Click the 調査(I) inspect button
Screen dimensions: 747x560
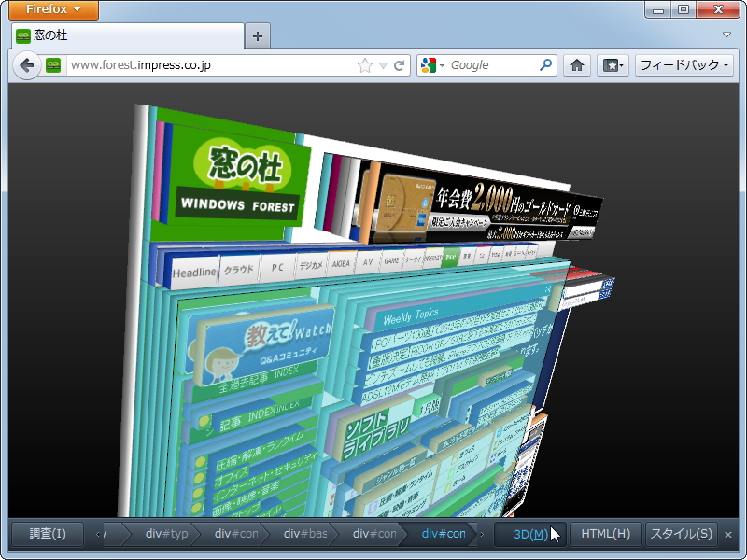(47, 533)
